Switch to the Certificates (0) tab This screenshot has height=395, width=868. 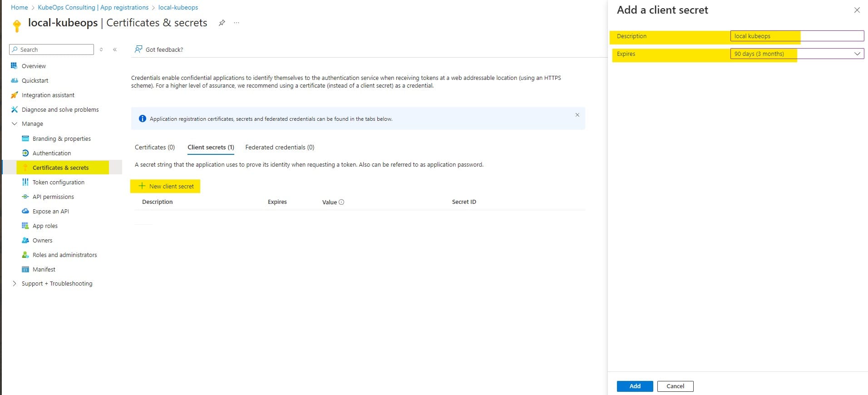pyautogui.click(x=155, y=147)
